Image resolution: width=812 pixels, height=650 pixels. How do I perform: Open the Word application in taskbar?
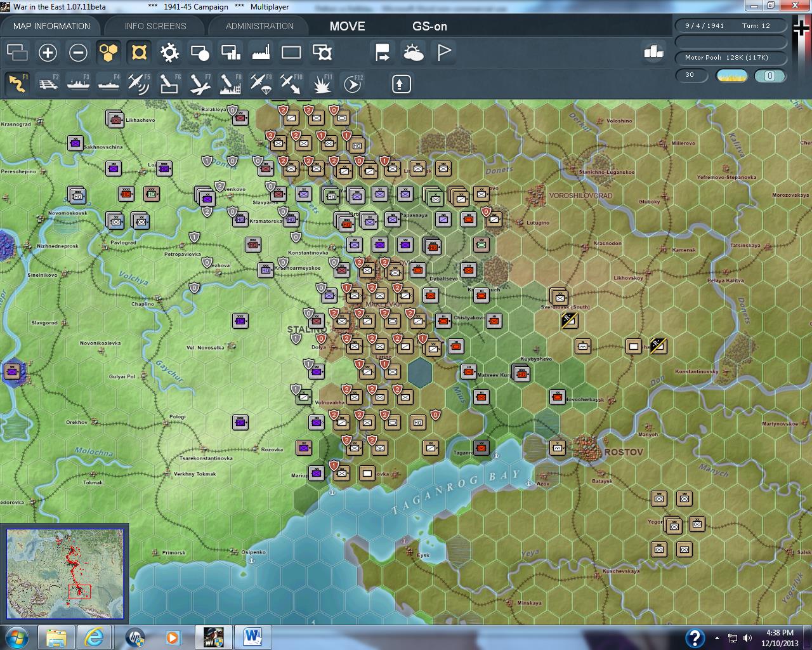coord(252,637)
